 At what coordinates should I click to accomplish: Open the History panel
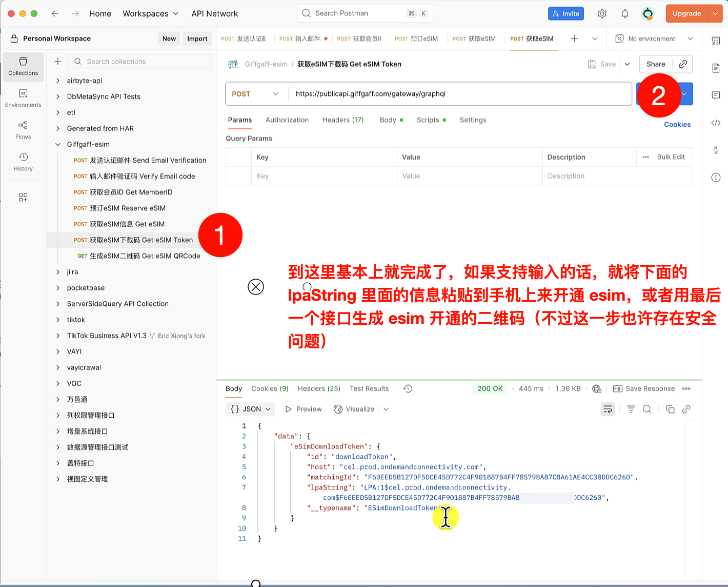coord(23,161)
